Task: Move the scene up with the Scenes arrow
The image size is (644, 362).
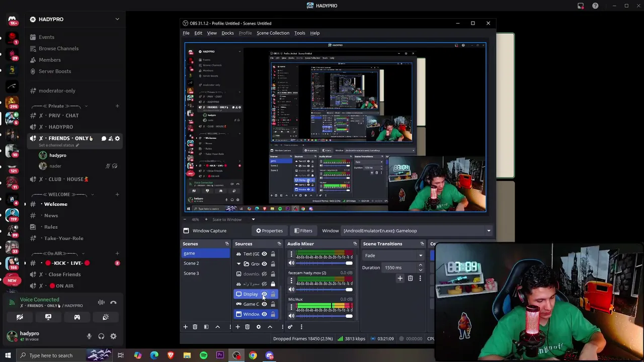Action: coord(217,327)
